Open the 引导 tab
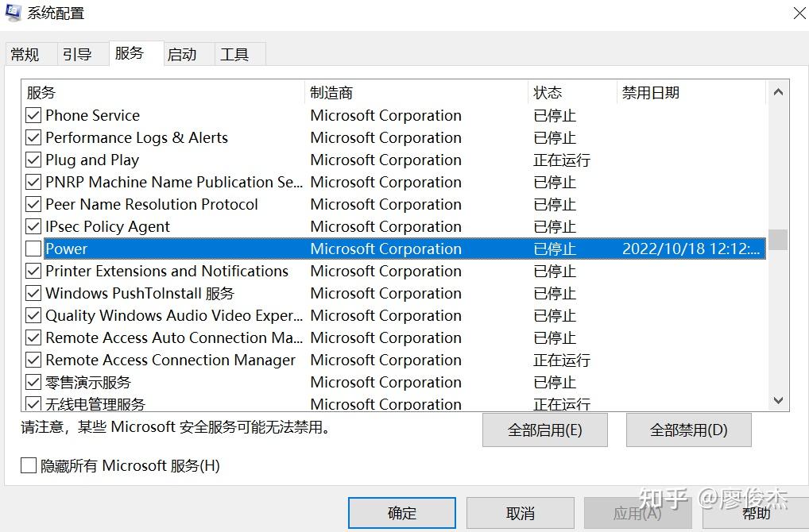Screen dimensions: 809x532 80,53
